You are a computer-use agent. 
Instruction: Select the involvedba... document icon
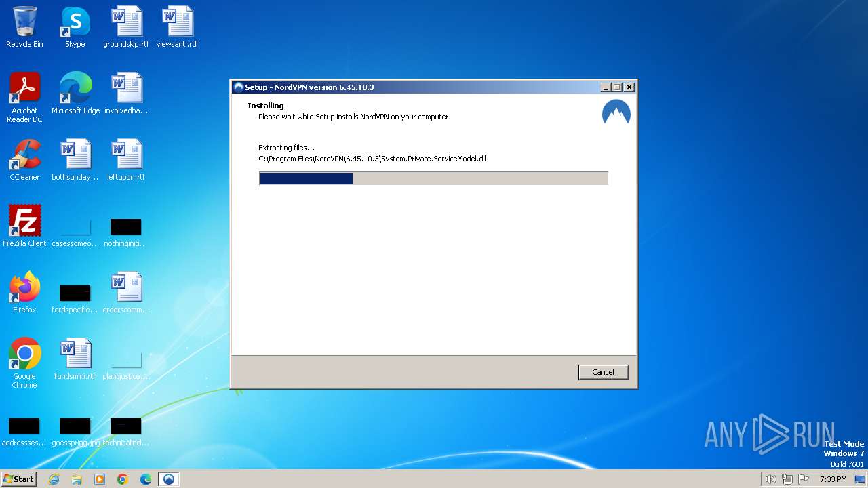click(126, 94)
